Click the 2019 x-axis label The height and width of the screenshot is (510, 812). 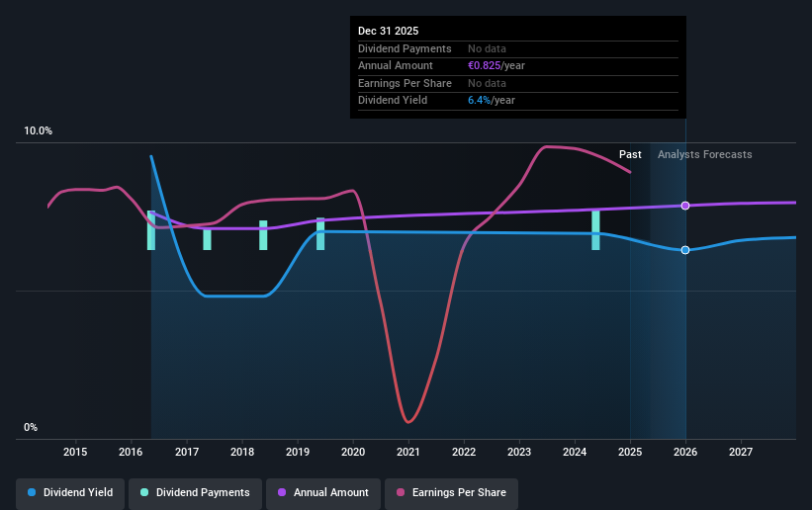click(x=298, y=452)
